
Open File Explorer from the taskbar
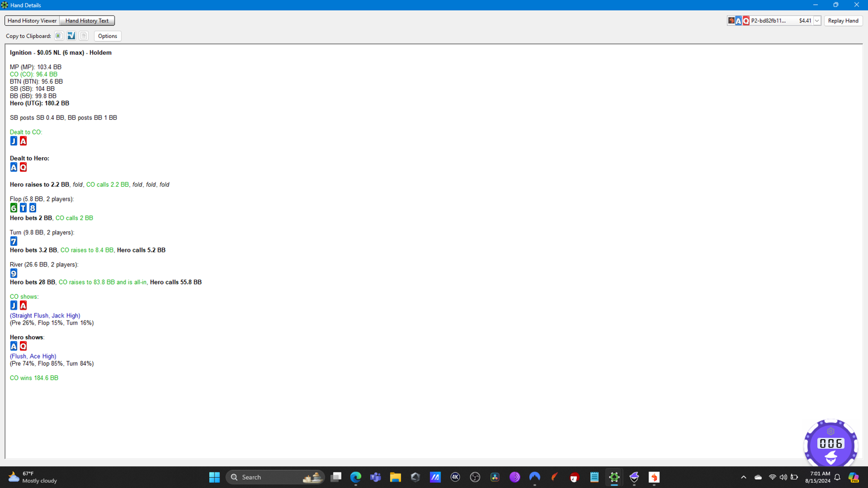click(x=395, y=477)
